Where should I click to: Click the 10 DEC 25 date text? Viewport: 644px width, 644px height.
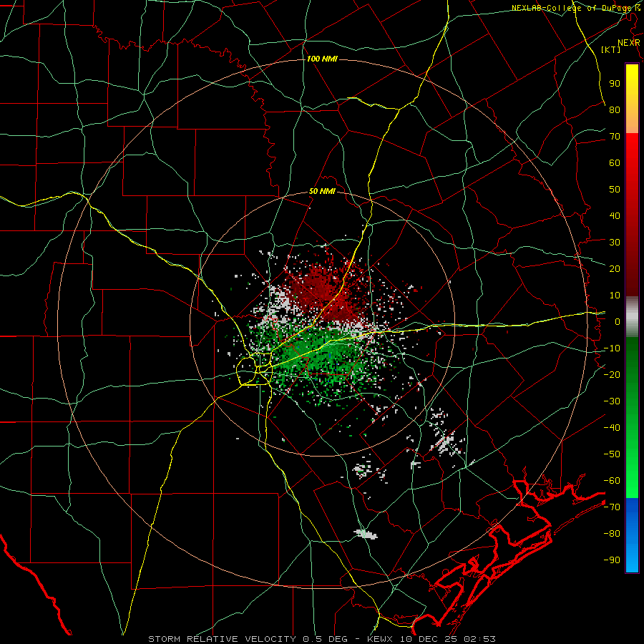pos(429,639)
